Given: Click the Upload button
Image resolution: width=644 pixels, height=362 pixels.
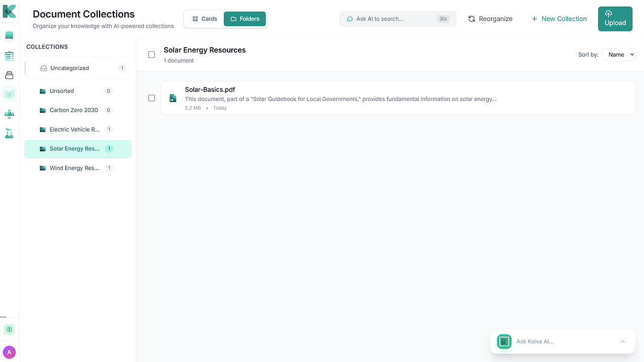Looking at the screenshot, I should (615, 19).
